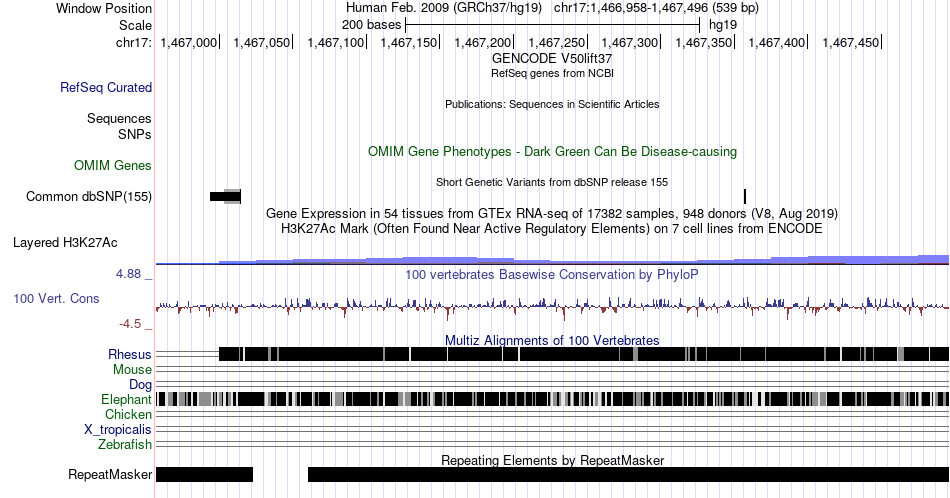This screenshot has width=950, height=498.
Task: Click the 1,467,300 ruler coordinate
Action: (629, 42)
